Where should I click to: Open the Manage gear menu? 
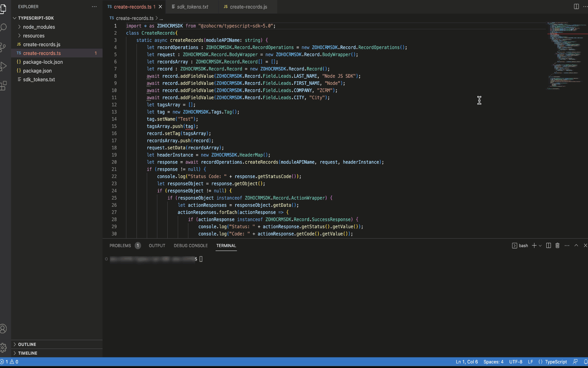(3, 348)
